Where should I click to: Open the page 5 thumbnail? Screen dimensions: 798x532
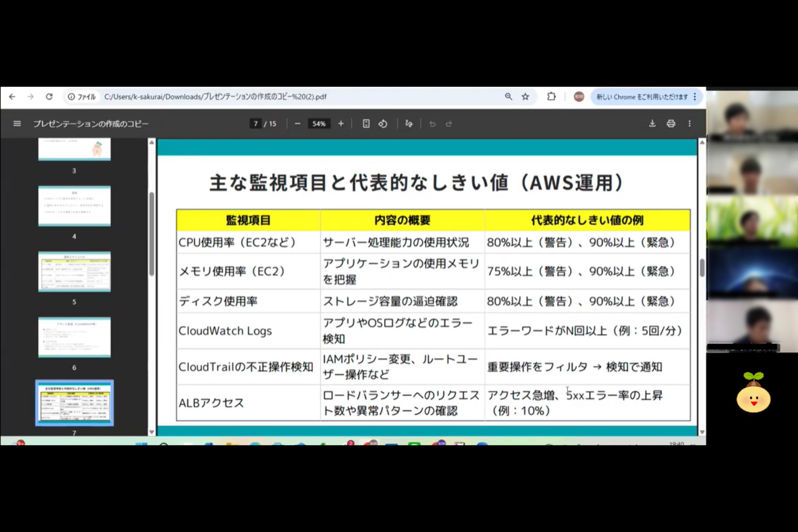point(74,272)
